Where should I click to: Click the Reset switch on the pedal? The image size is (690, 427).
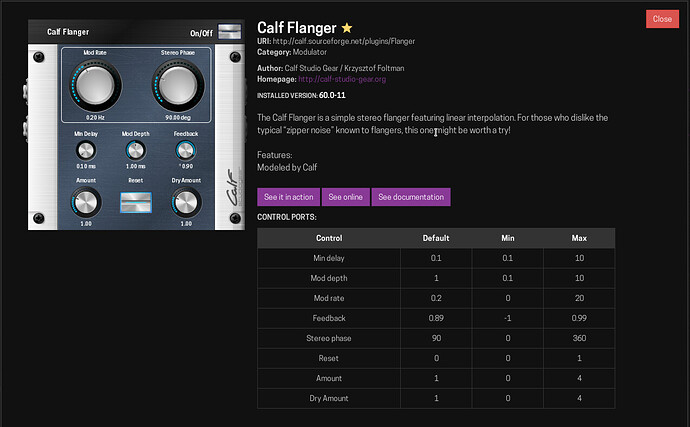click(136, 202)
